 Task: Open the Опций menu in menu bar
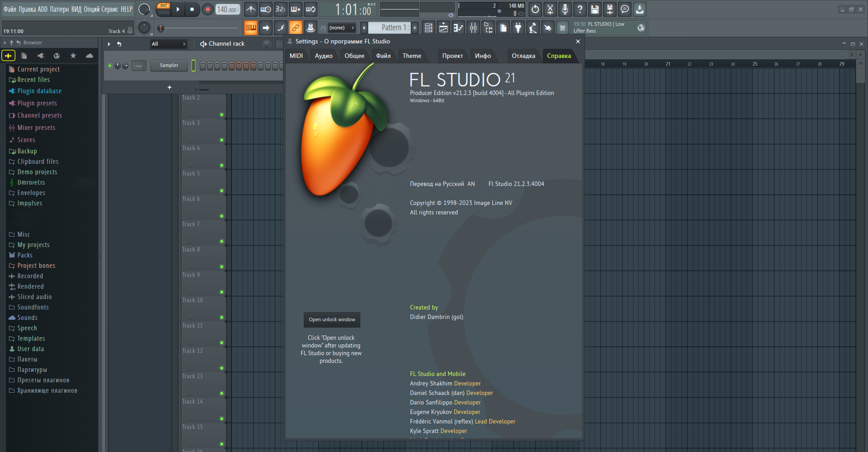pyautogui.click(x=91, y=9)
